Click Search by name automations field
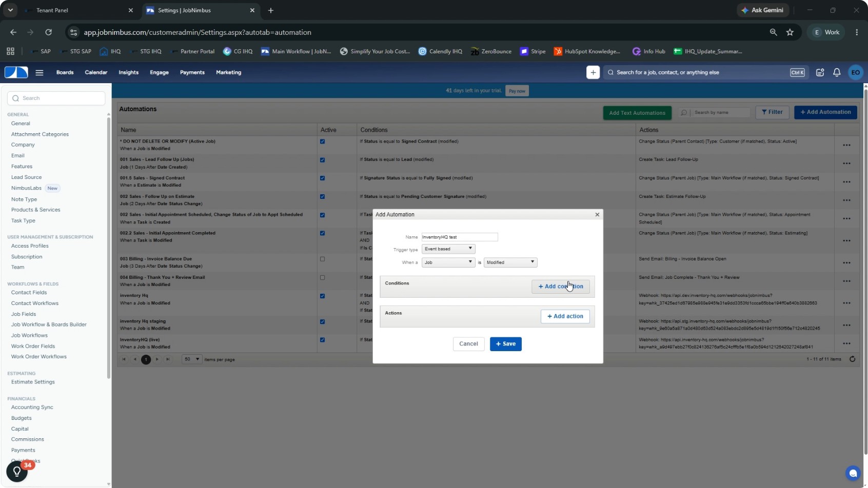The height and width of the screenshot is (488, 868). click(x=714, y=112)
